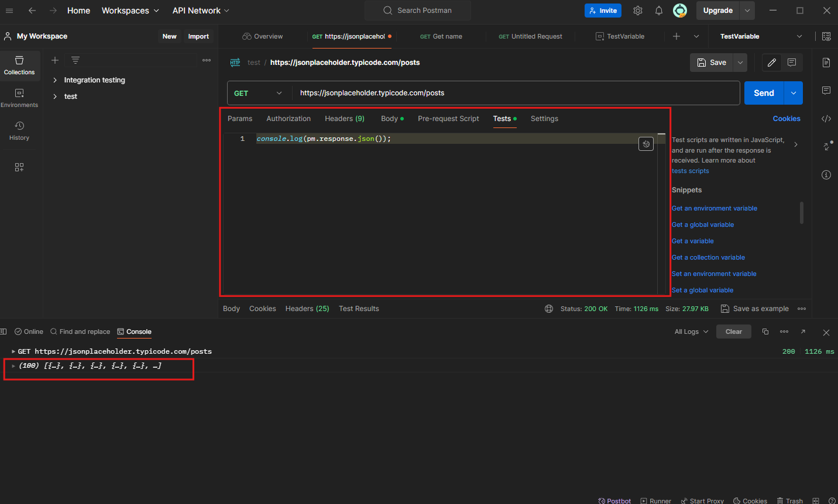Toggle the sidebar pane icon in footer
The width and height of the screenshot is (838, 504).
(x=3, y=332)
